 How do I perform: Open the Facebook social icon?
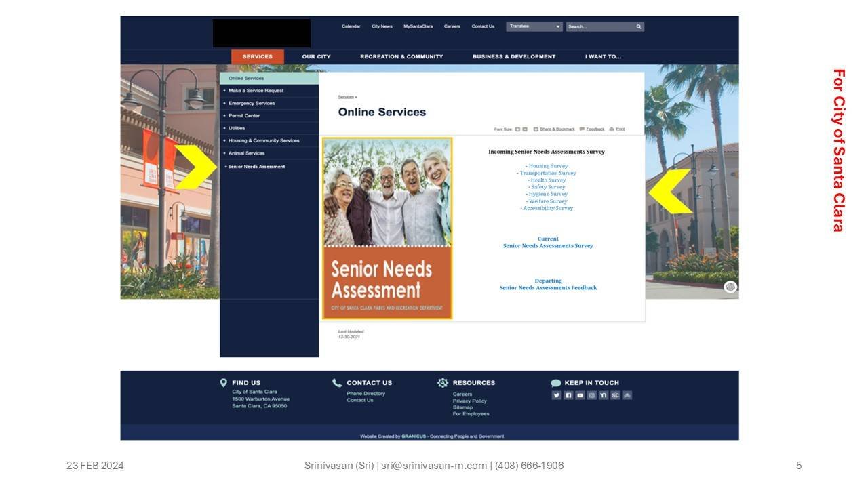click(x=568, y=395)
